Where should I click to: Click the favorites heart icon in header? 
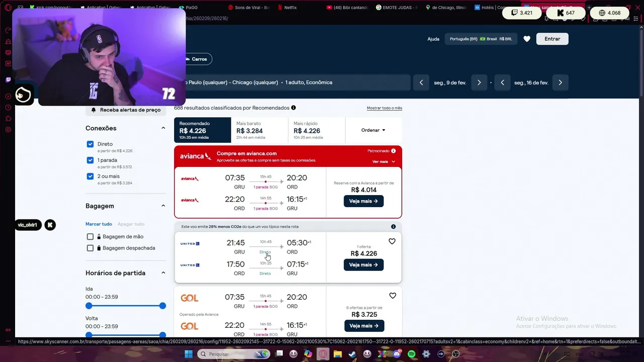pyautogui.click(x=527, y=39)
